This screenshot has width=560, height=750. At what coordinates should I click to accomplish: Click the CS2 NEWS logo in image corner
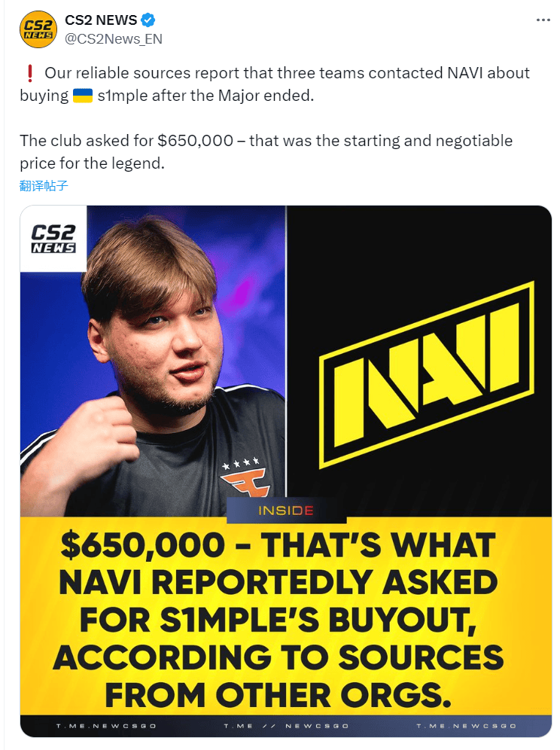coord(53,238)
